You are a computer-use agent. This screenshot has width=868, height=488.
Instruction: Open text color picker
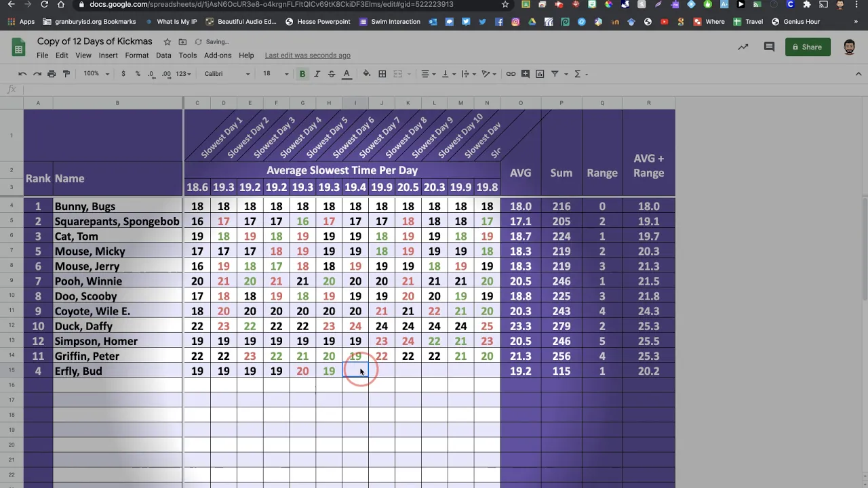pos(347,74)
